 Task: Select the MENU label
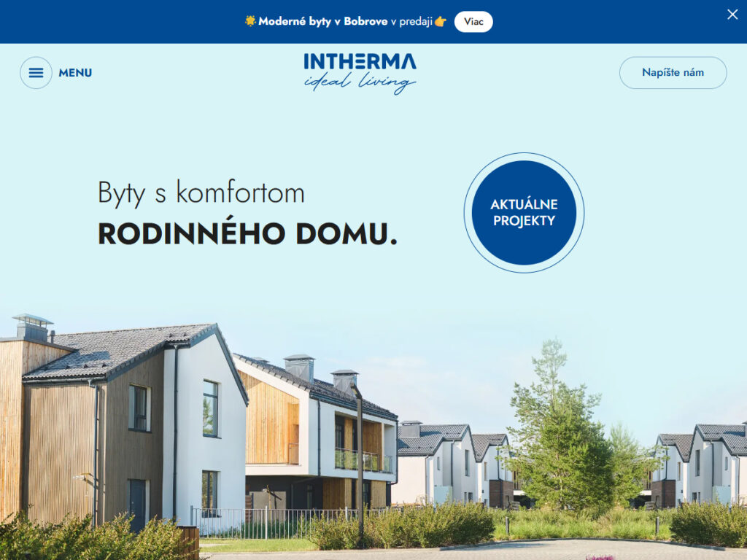[75, 73]
